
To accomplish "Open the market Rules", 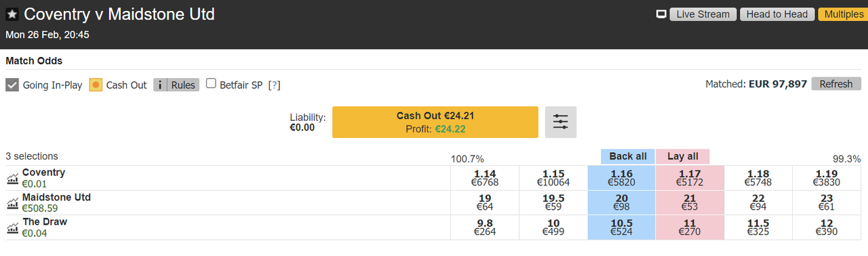I will [183, 85].
